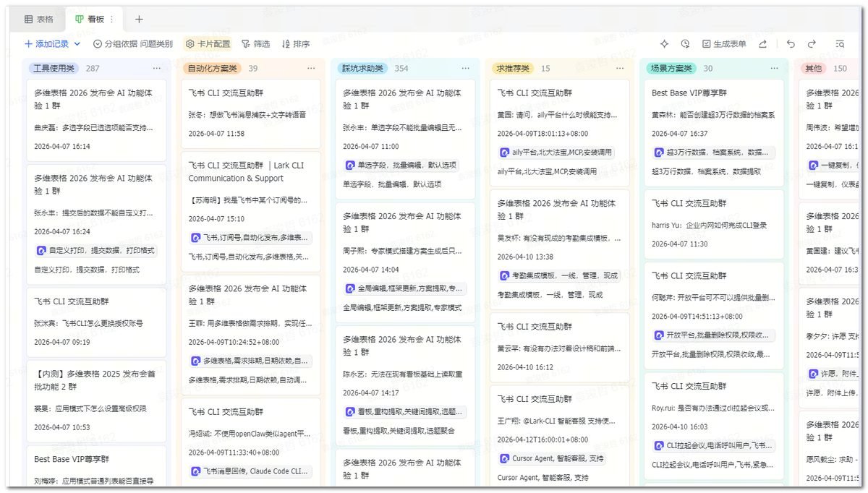The image size is (868, 493).
Task: Open the 求推荐类 column's more menu
Action: (620, 68)
